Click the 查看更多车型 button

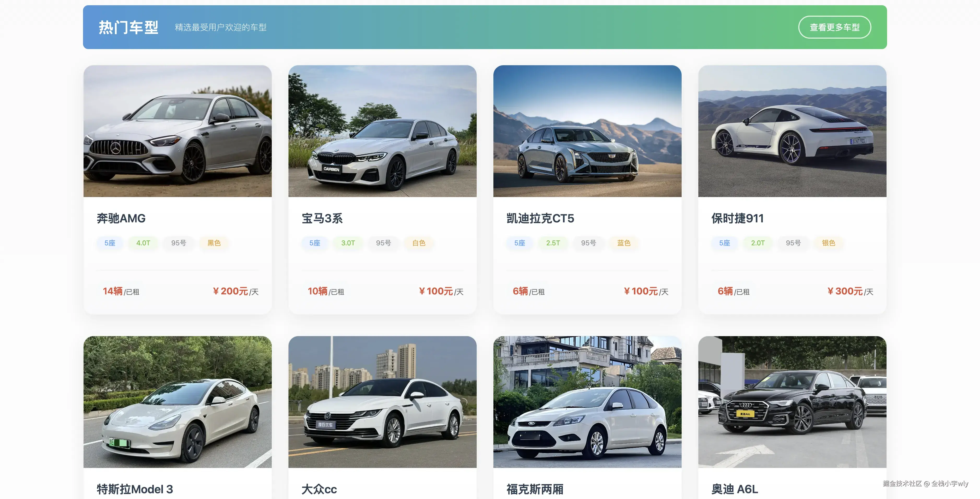tap(834, 27)
